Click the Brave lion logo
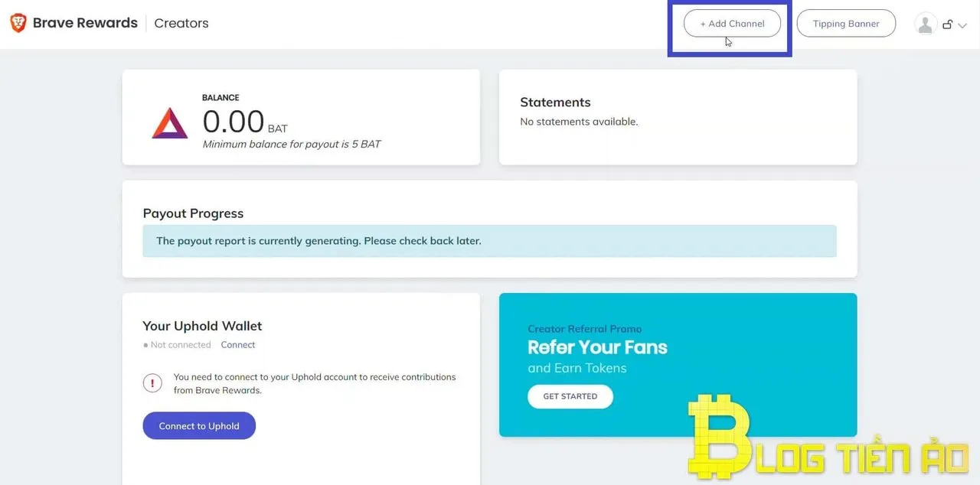The width and height of the screenshot is (980, 485). 18,23
